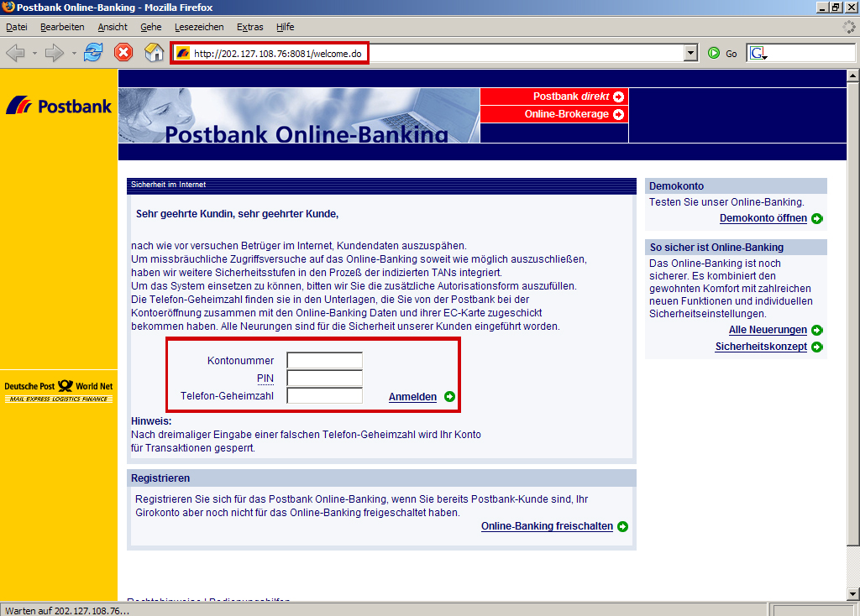Click green arrow next to Demokonto öffnen
This screenshot has width=860, height=616.
pos(817,219)
